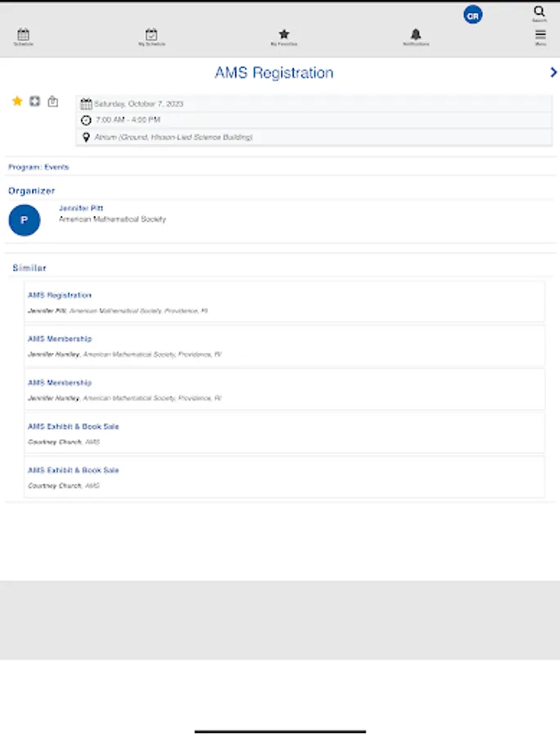Open the first AMS Membership similar item
This screenshot has width=560, height=737.
pyautogui.click(x=285, y=346)
